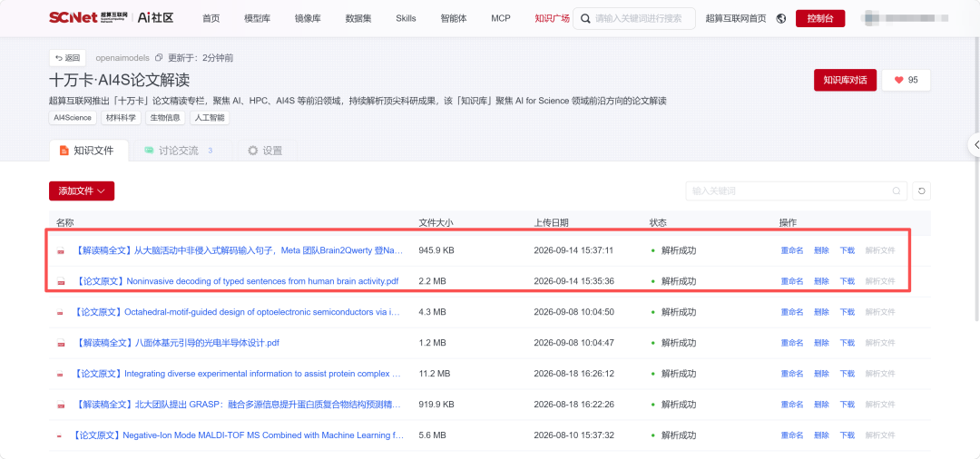
Task: Click the 状态 column header
Action: tap(658, 222)
